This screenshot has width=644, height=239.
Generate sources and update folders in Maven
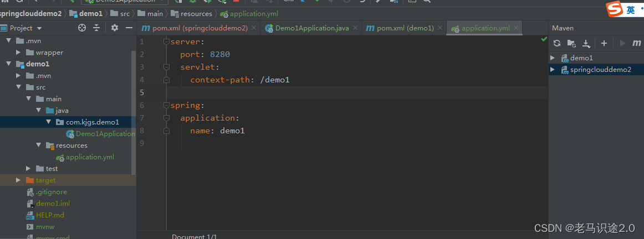tap(571, 43)
